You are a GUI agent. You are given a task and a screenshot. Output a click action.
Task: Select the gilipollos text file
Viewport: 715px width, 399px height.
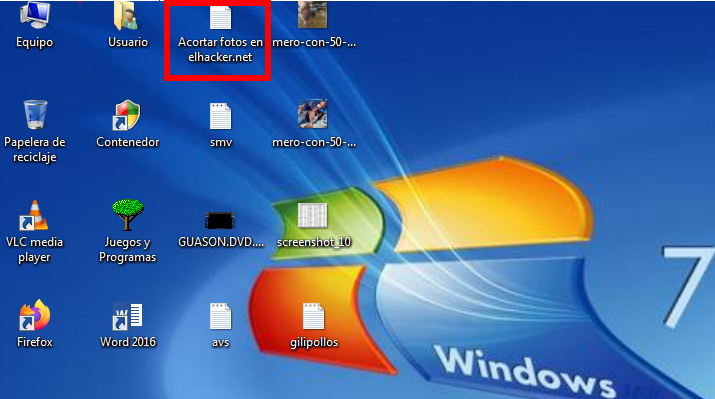click(313, 316)
